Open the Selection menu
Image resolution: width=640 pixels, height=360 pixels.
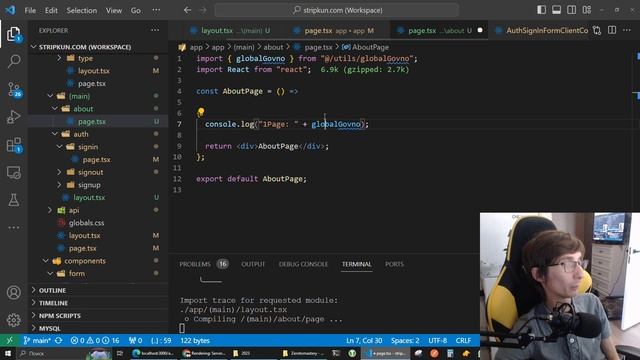pos(82,10)
